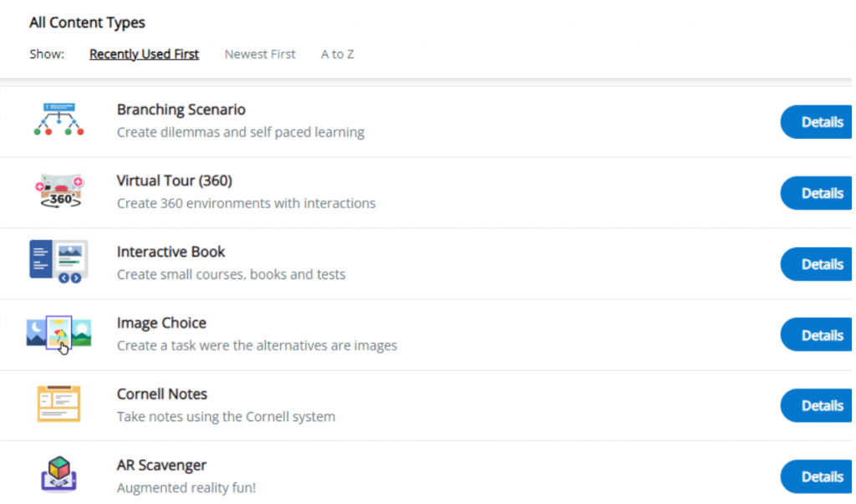Sort by Recently Used First
The height and width of the screenshot is (504, 856).
click(x=144, y=54)
